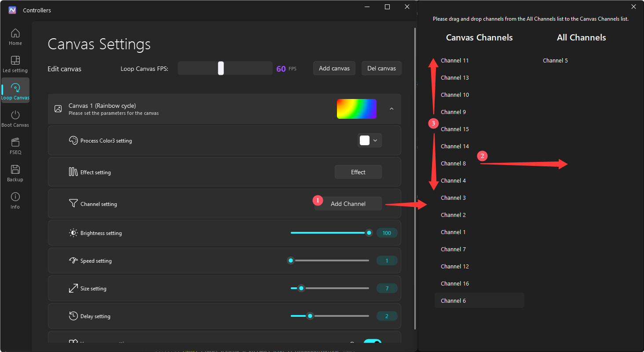Select Channel 6 in Canvas Channels
The width and height of the screenshot is (644, 352).
479,301
